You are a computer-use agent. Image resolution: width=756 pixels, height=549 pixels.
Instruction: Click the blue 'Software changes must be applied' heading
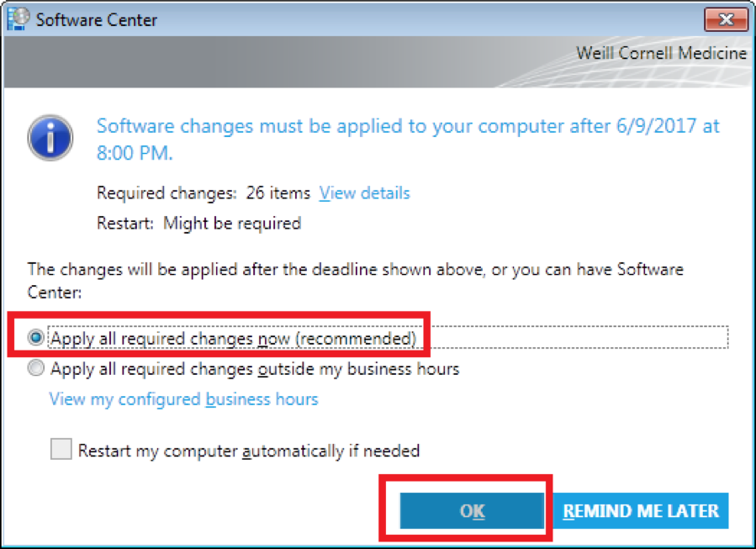(408, 140)
